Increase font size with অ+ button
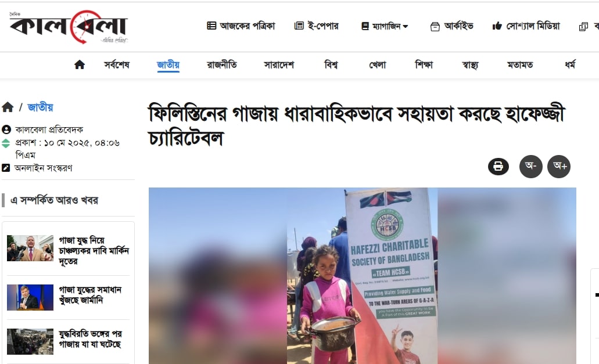The width and height of the screenshot is (599, 364). pos(559,167)
